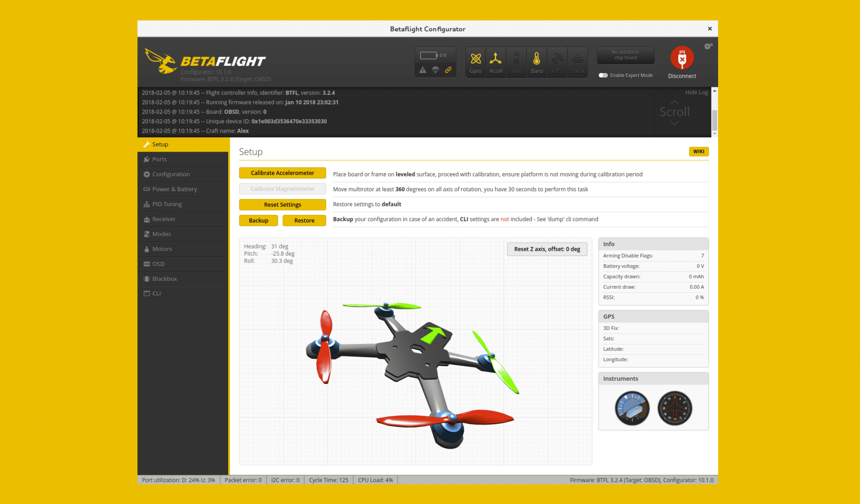Open the Configuration tab
Screen dimensions: 860x504
point(183,174)
